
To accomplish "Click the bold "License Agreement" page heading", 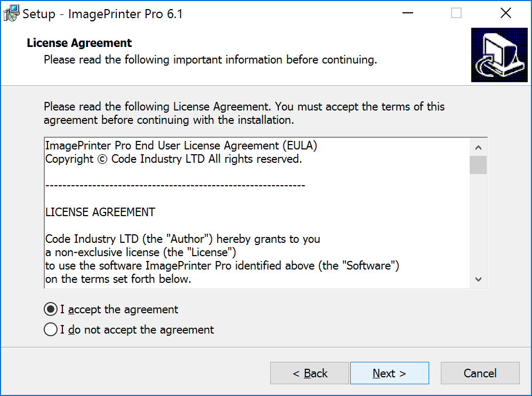I will point(79,43).
